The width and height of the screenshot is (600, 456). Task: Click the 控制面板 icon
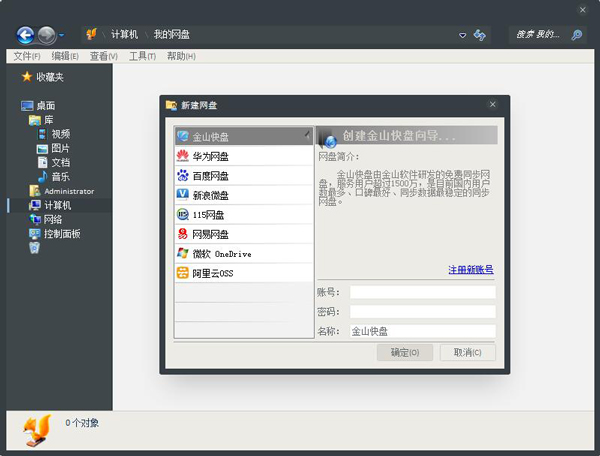click(35, 233)
